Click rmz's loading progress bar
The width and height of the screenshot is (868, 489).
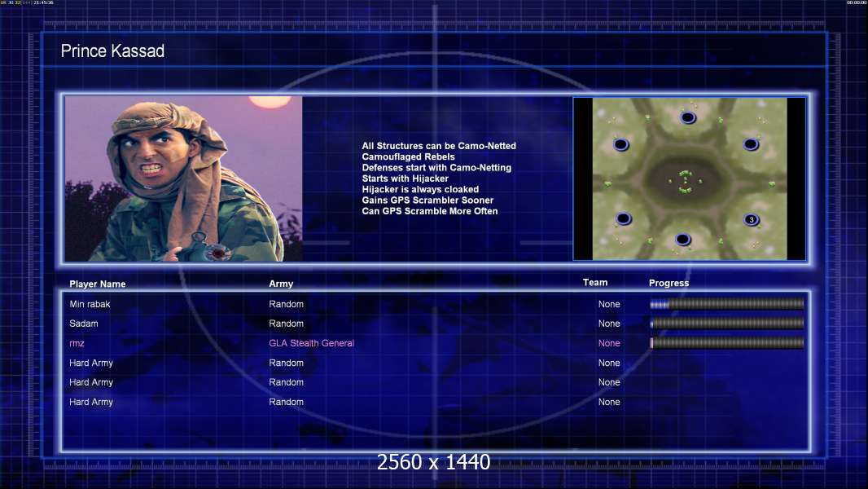pos(727,343)
